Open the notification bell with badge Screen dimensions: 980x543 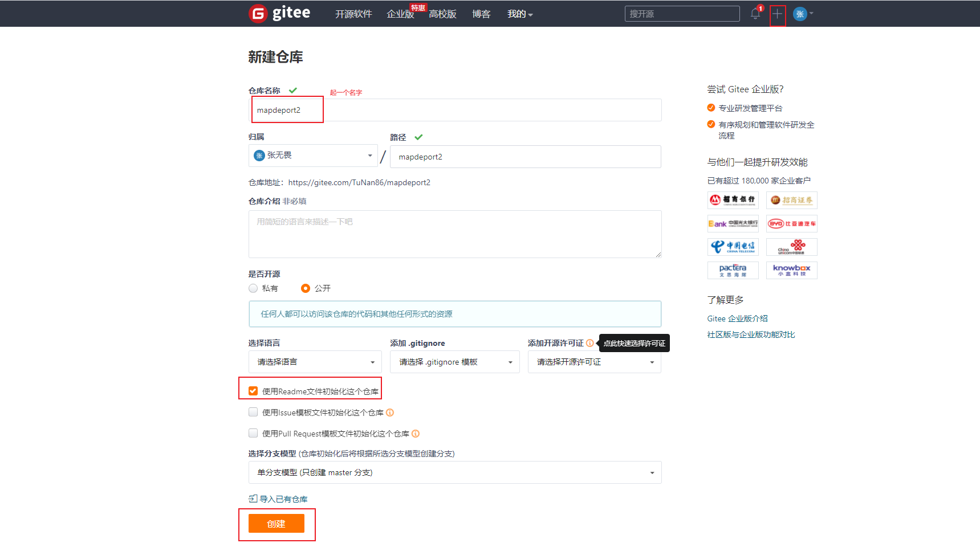click(x=754, y=14)
